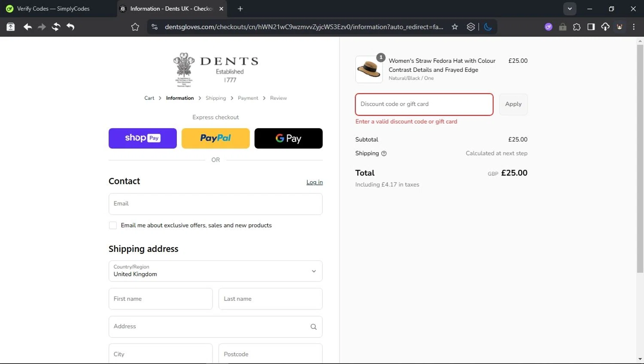Click the Payment breadcrumb step
This screenshot has width=644, height=364.
248,98
